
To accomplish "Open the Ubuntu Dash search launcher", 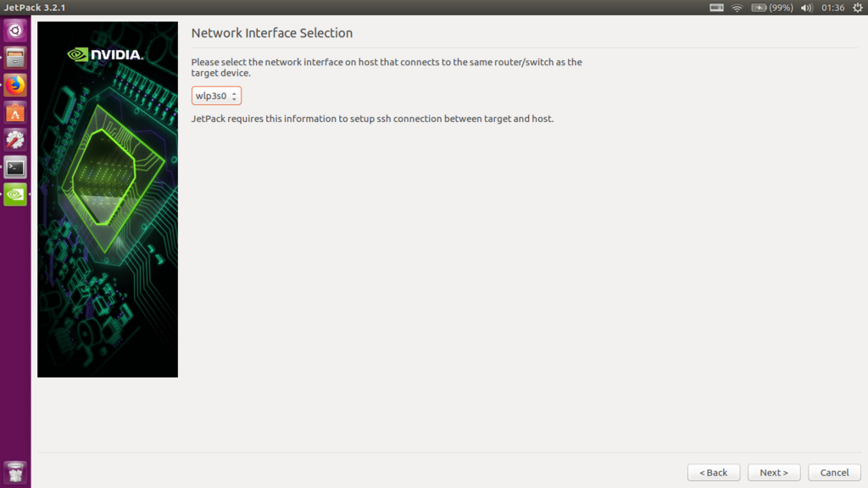I will pos(15,30).
